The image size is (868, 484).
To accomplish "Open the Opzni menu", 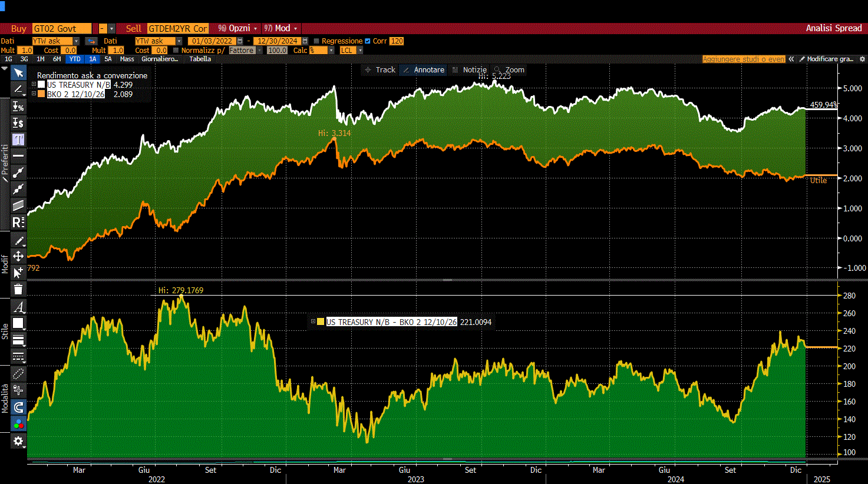I will tap(238, 28).
